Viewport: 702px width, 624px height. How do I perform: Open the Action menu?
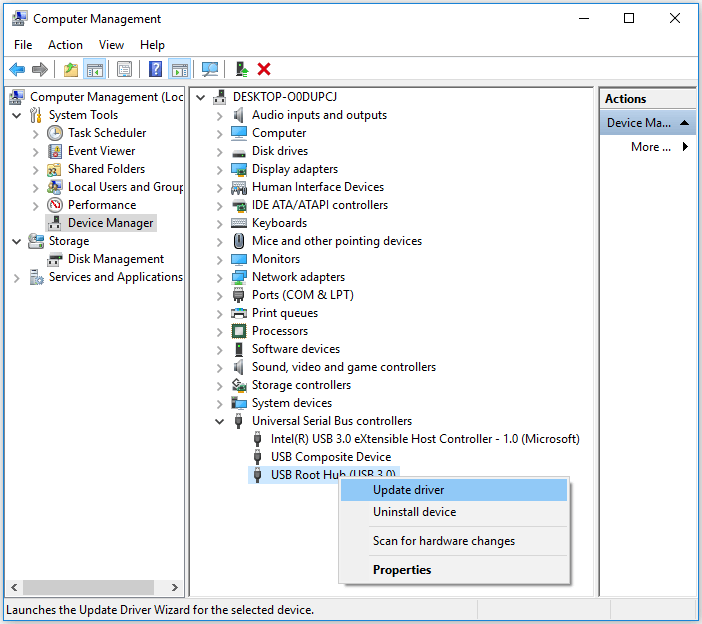pos(65,45)
